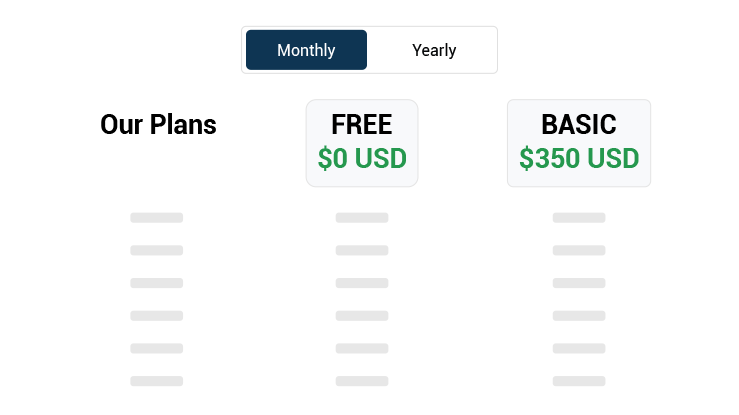Click third placeholder bar in BASIC column
This screenshot has height=415, width=739.
click(579, 283)
